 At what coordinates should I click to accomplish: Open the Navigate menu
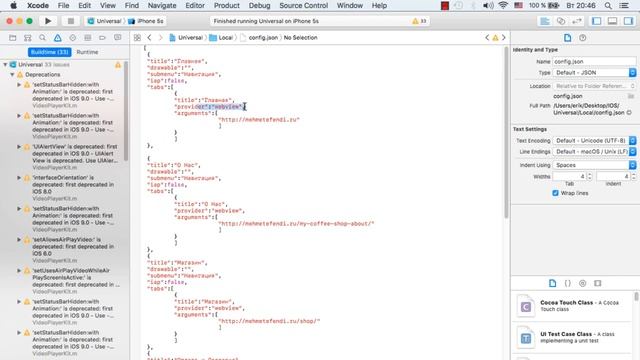coord(162,6)
